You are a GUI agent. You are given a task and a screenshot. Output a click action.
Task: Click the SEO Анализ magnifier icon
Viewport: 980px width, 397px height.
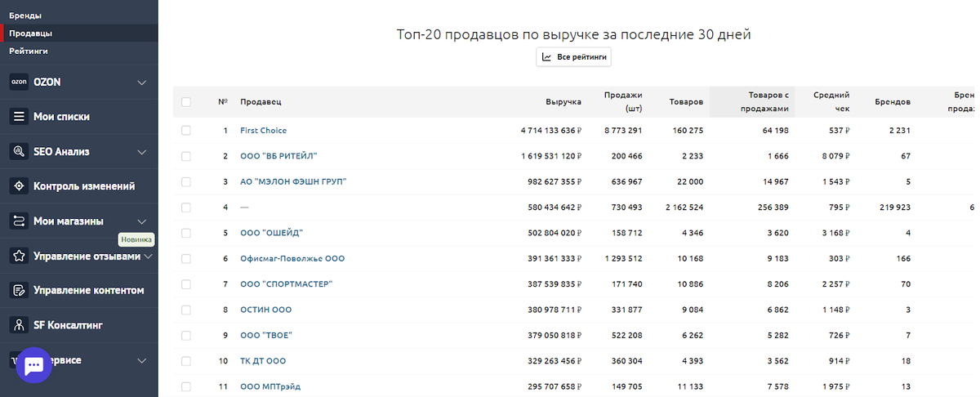coord(19,151)
